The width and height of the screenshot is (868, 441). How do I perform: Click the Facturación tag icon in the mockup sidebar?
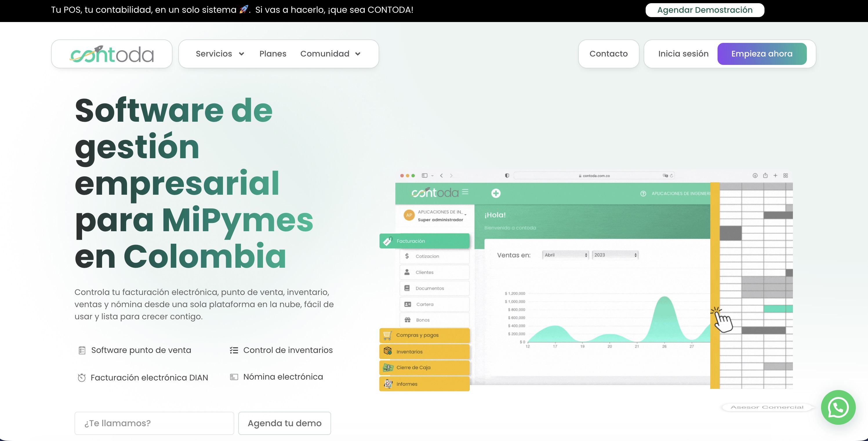click(388, 241)
